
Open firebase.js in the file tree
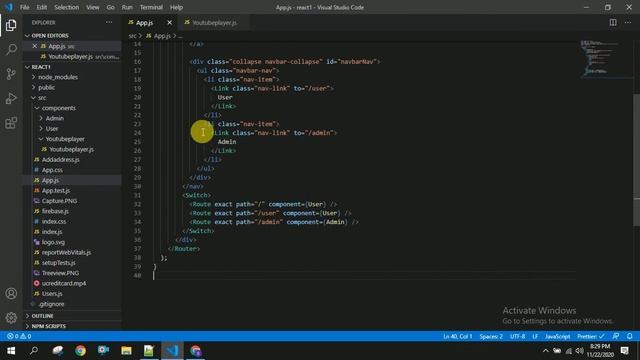coord(55,211)
